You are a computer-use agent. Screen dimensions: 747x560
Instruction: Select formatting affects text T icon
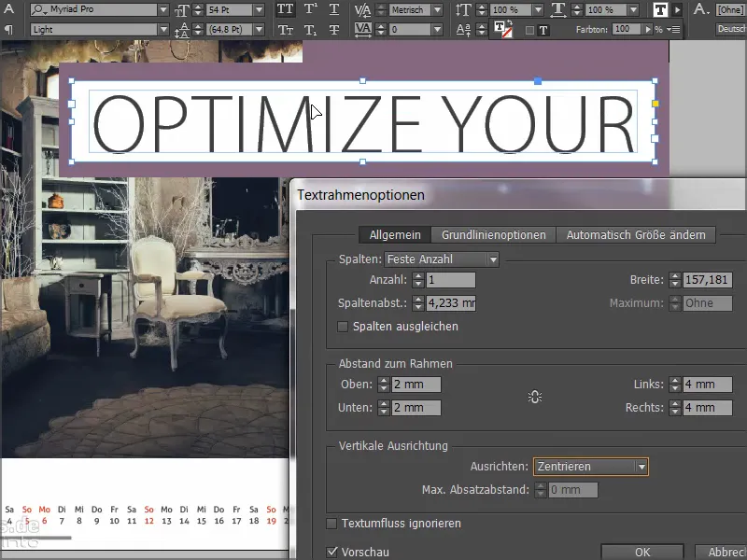(x=543, y=31)
